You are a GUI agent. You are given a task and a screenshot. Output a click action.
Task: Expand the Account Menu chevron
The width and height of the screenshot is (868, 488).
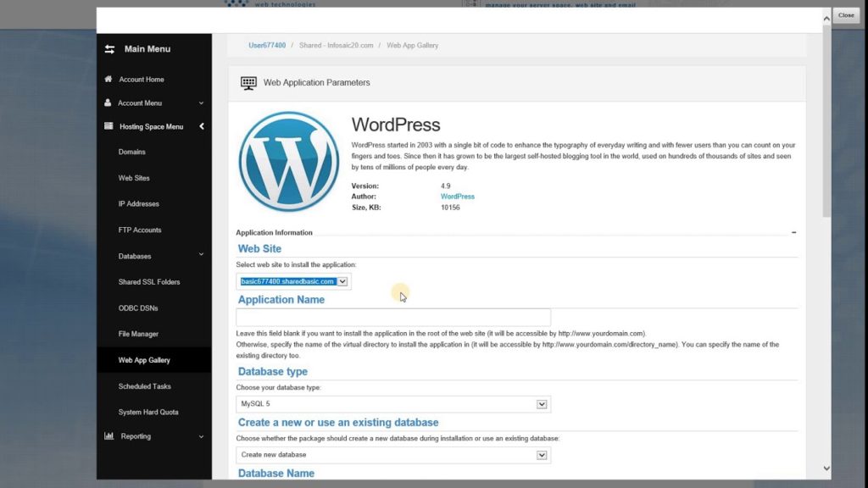pos(201,103)
